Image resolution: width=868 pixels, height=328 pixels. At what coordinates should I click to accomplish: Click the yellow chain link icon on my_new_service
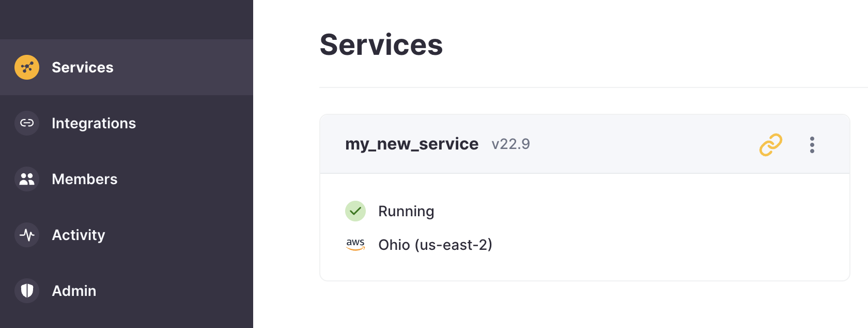pos(770,145)
